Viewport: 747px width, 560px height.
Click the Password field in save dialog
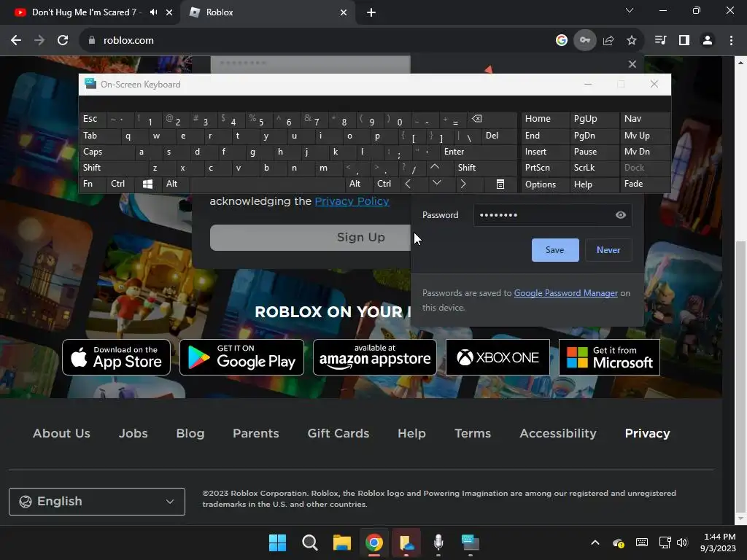553,215
